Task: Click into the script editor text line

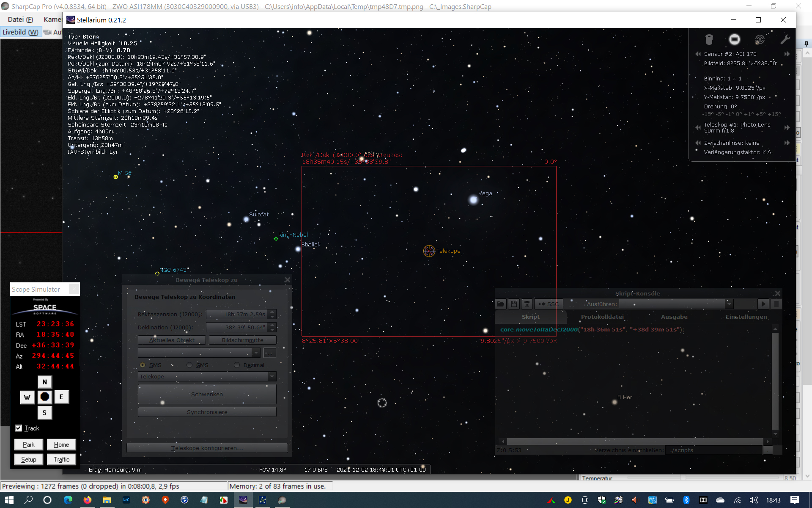Action: point(592,329)
